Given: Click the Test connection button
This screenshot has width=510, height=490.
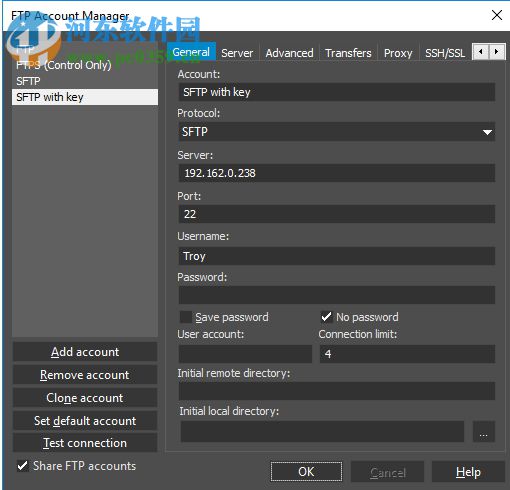Looking at the screenshot, I should (x=85, y=443).
